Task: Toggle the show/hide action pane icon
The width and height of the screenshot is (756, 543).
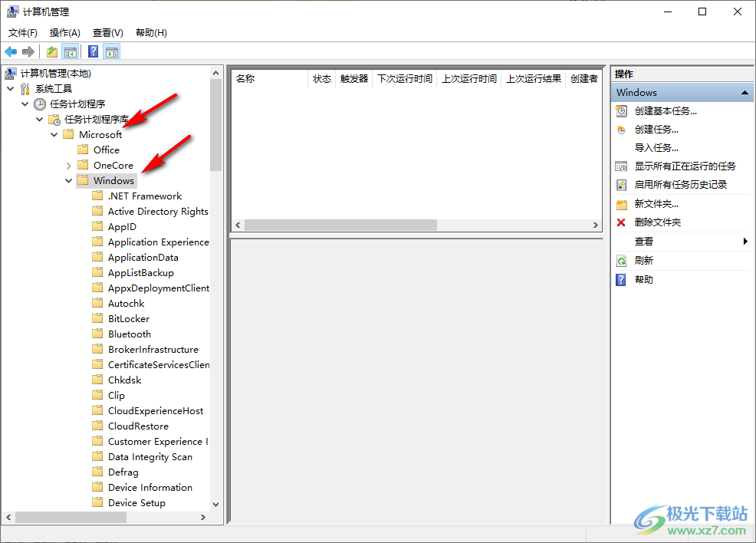Action: pyautogui.click(x=112, y=51)
